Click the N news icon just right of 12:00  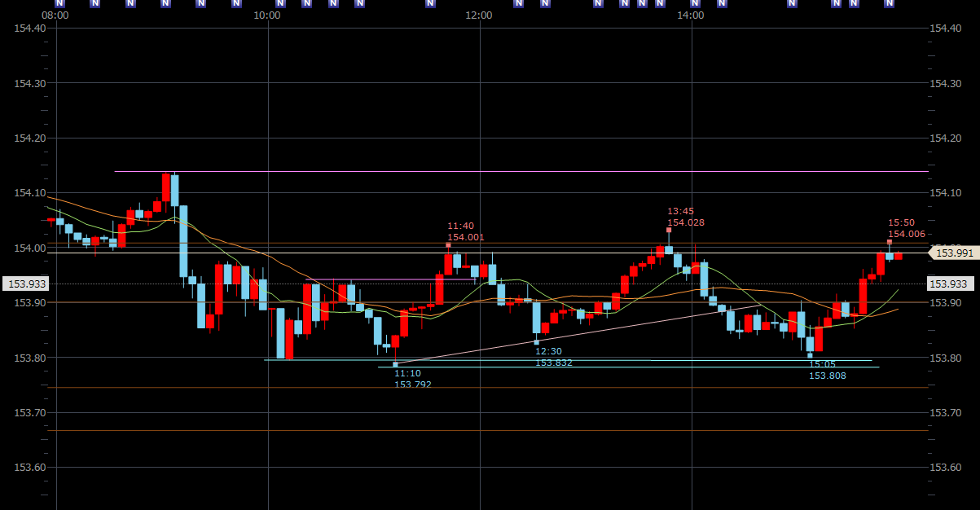pyautogui.click(x=518, y=3)
